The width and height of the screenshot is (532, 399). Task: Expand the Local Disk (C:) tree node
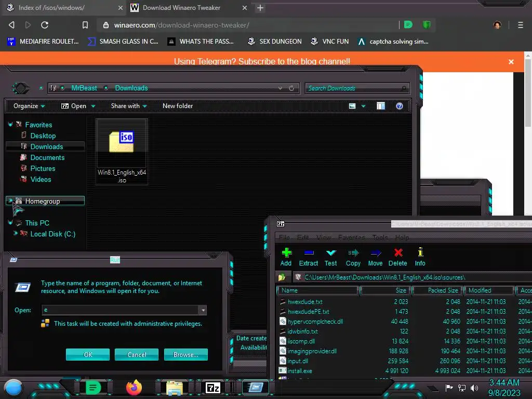pyautogui.click(x=15, y=233)
